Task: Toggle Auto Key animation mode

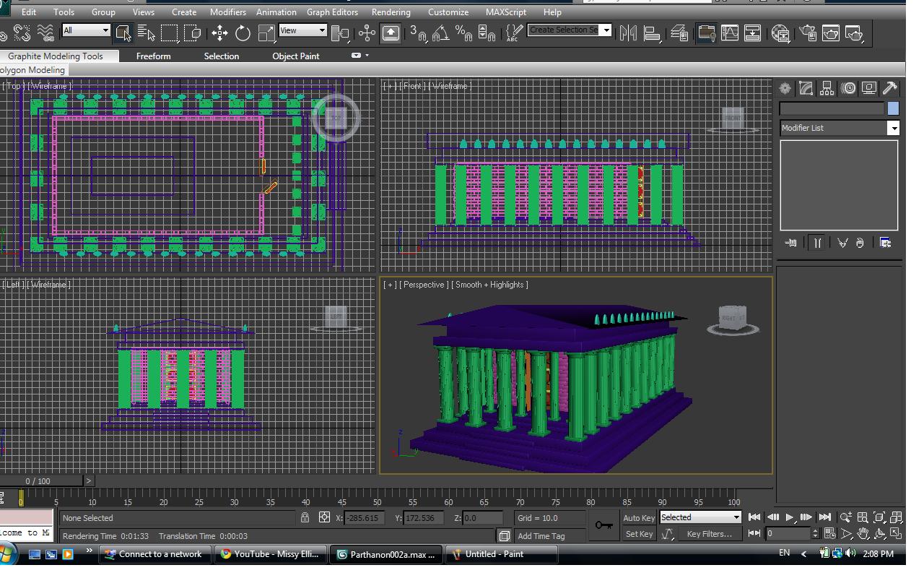Action: pyautogui.click(x=639, y=517)
